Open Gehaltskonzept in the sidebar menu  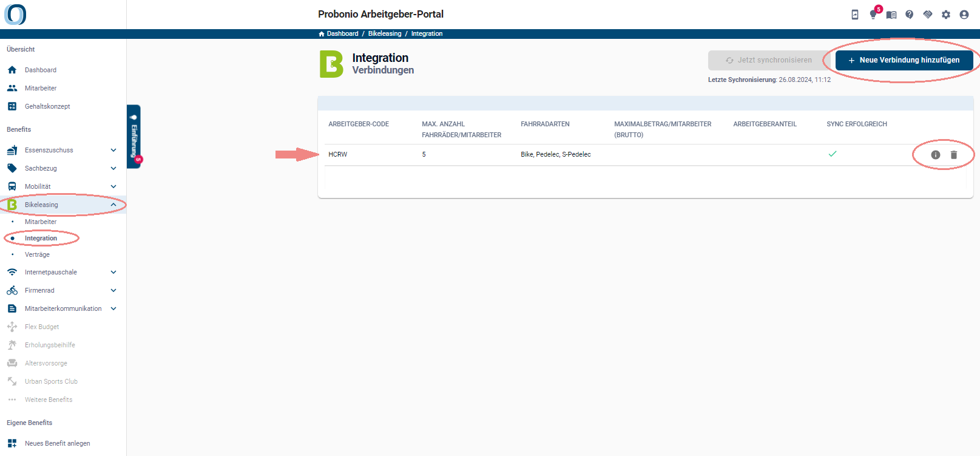point(47,106)
